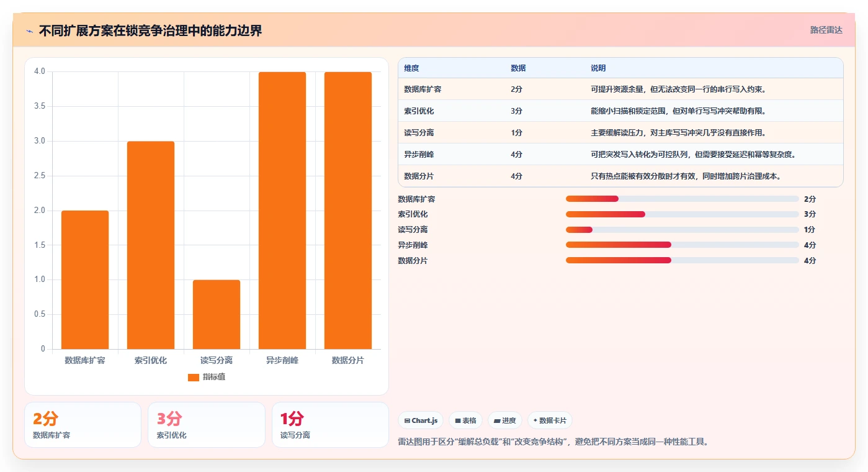This screenshot has height=472, width=868.
Task: Click the 异步削峰 progress bar
Action: (682, 245)
